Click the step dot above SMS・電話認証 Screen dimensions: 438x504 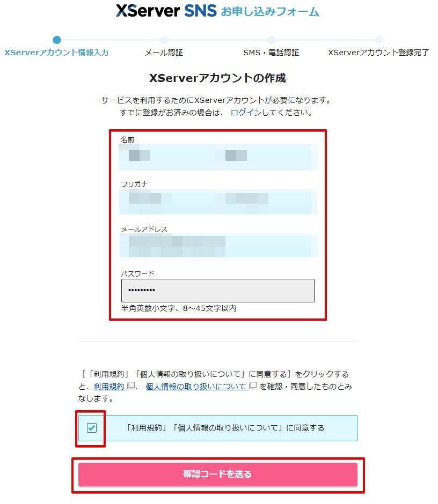pos(272,40)
